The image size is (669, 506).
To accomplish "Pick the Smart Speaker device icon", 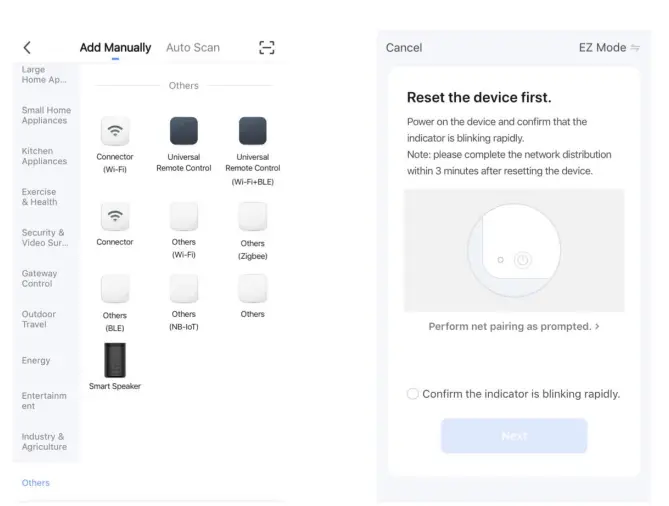I will click(x=115, y=360).
